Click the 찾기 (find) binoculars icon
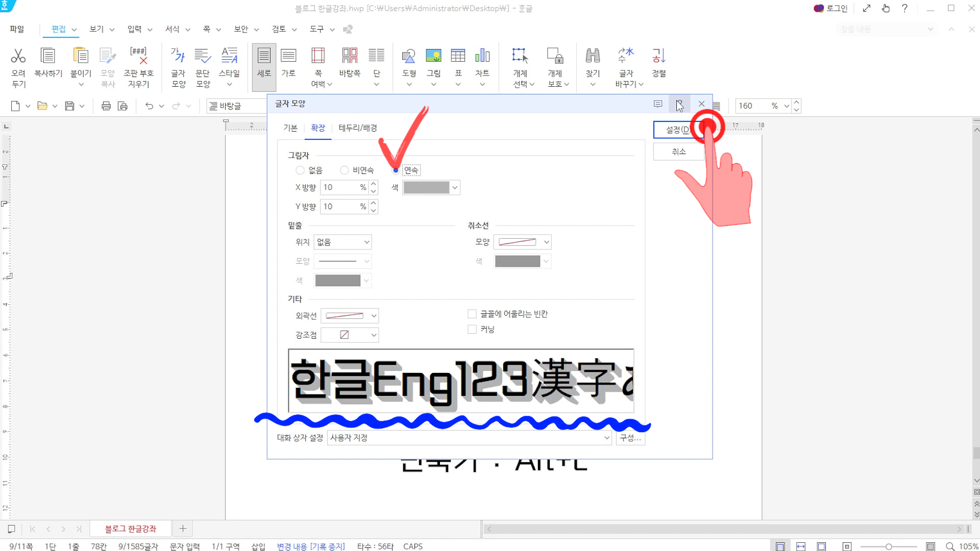Image resolution: width=980 pixels, height=551 pixels. (593, 56)
